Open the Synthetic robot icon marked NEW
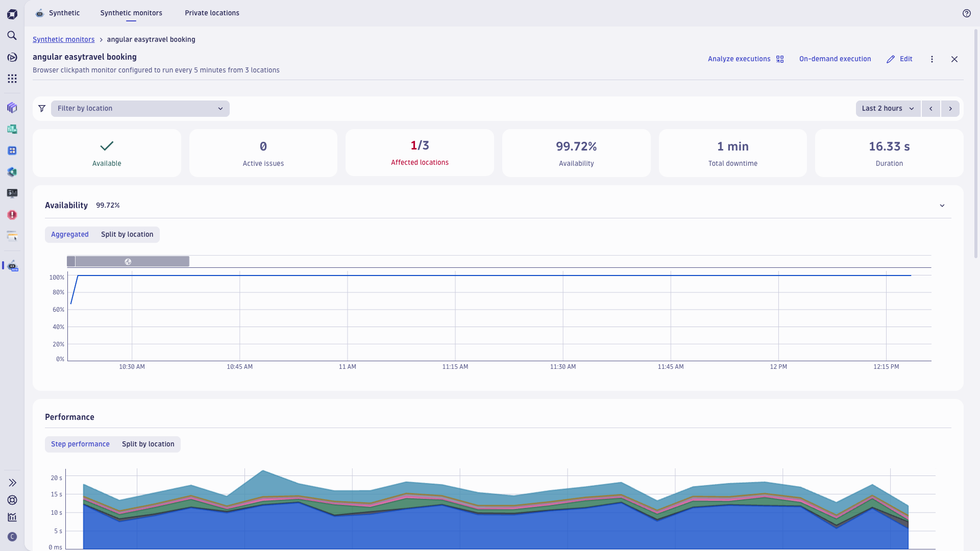 13,266
